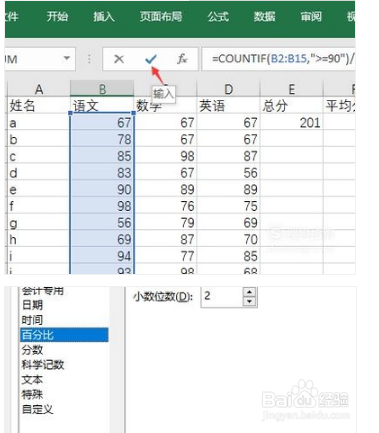Select 数学 score 79 in row g
Image resolution: width=379 pixels, height=433 pixels.
point(165,222)
